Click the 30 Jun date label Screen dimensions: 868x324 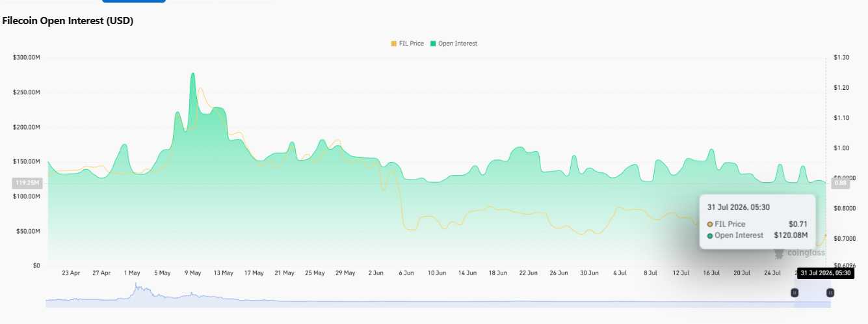589,274
